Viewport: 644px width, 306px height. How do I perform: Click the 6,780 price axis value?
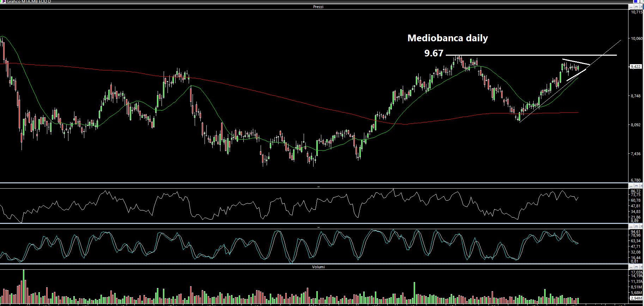pyautogui.click(x=636, y=180)
